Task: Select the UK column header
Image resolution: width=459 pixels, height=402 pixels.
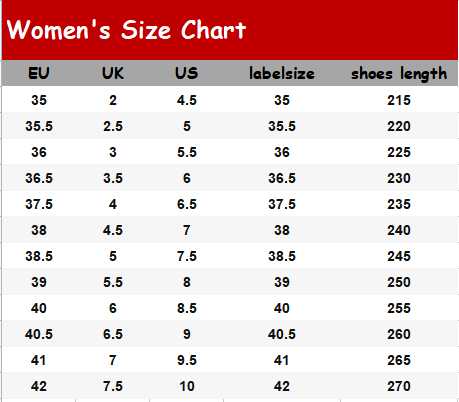Action: coord(113,73)
